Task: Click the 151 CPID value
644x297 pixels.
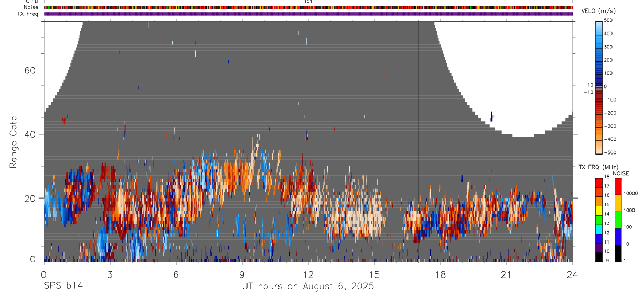Action: point(308,2)
